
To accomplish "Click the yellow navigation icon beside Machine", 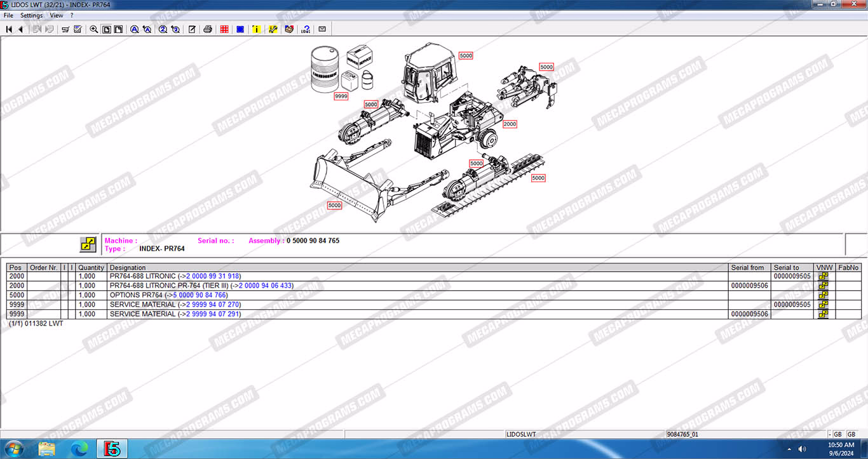I will coord(88,244).
